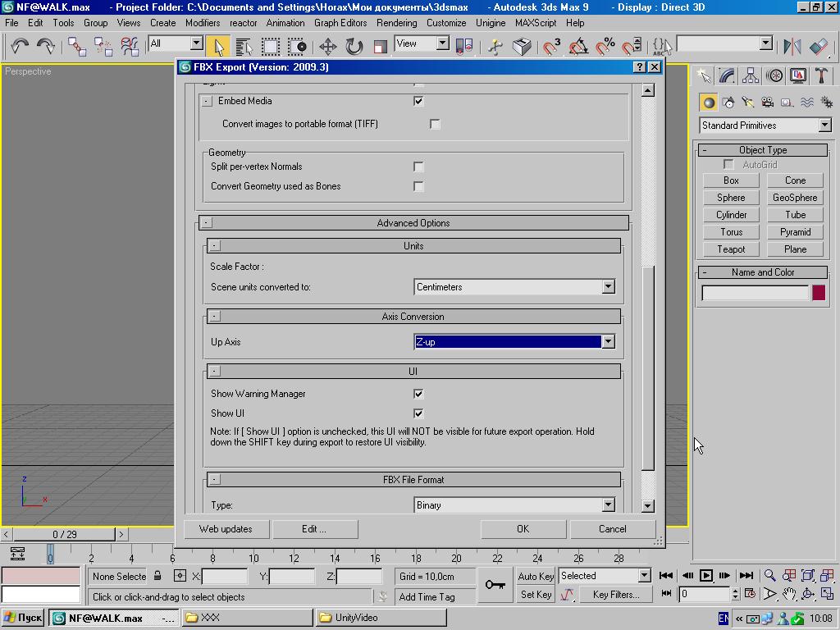The image size is (840, 630).
Task: Enable Convert Geometry used as Bones
Action: pos(418,186)
